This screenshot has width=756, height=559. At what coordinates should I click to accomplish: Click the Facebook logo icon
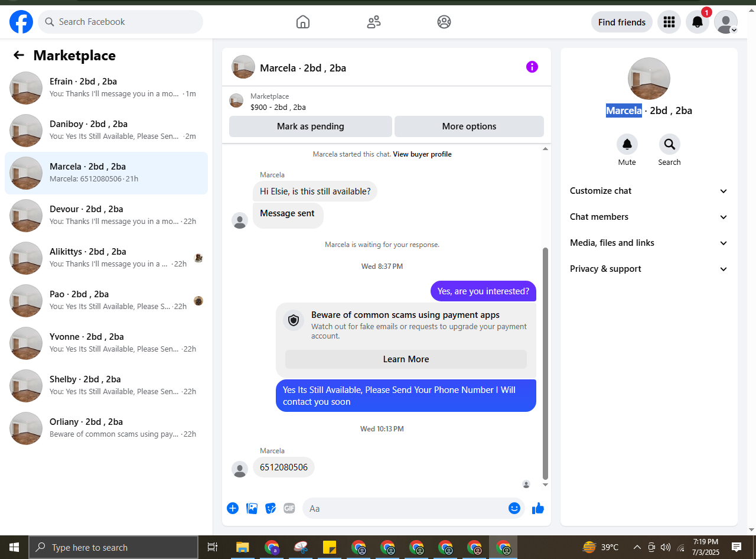click(21, 22)
